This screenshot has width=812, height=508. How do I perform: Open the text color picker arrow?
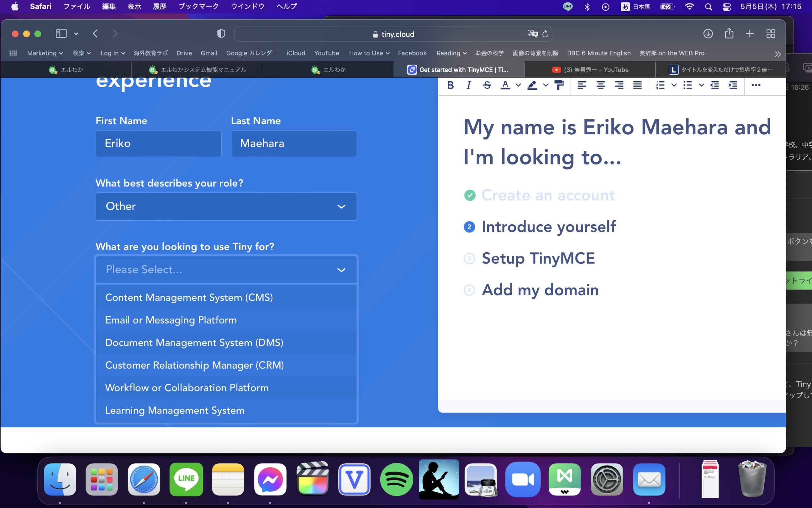[518, 85]
